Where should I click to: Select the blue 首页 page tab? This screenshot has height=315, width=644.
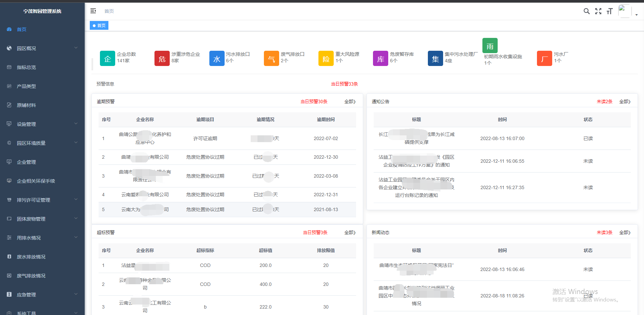(99, 25)
